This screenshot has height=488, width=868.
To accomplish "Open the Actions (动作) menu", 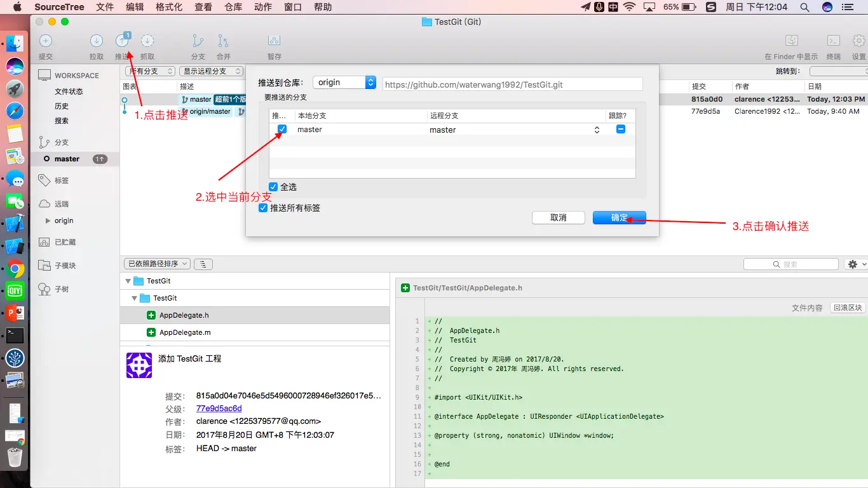I will 263,7.
